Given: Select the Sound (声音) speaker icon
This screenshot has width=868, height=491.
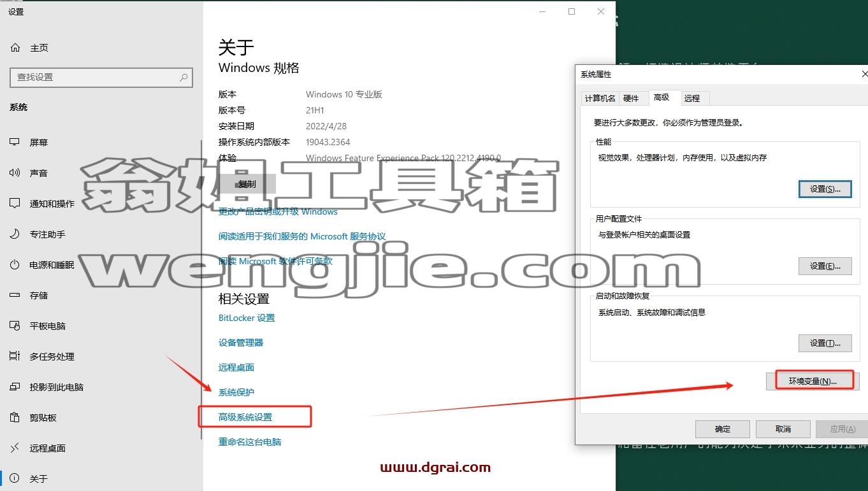Looking at the screenshot, I should click(15, 173).
